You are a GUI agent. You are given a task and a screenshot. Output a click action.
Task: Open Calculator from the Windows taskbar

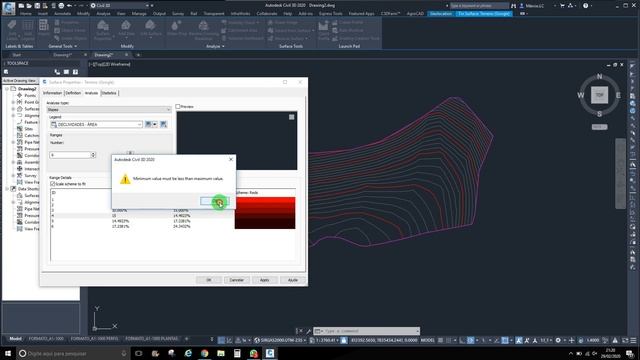click(x=237, y=353)
